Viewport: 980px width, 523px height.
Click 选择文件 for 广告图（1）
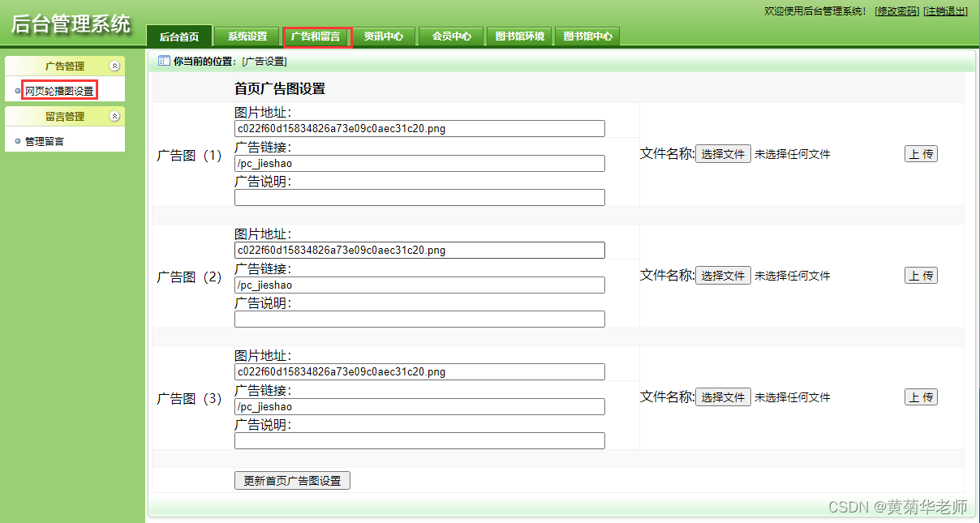pyautogui.click(x=723, y=154)
